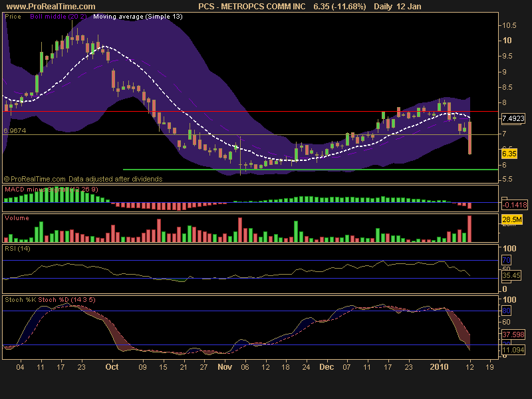Select the Moving average (Simple 13) legend
The image size is (532, 399).
[x=138, y=17]
